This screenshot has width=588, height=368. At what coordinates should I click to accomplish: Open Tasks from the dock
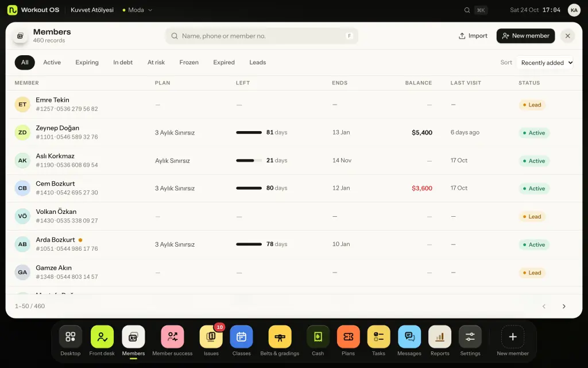[x=379, y=336]
